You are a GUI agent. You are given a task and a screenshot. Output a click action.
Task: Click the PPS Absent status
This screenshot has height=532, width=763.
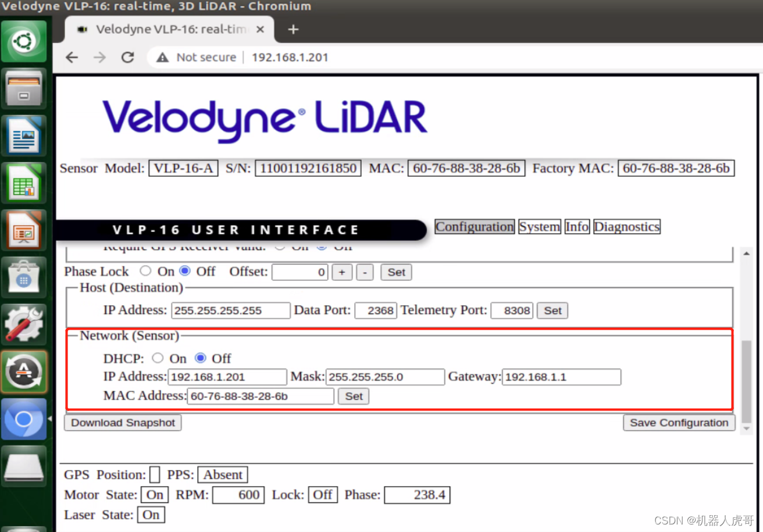[223, 475]
